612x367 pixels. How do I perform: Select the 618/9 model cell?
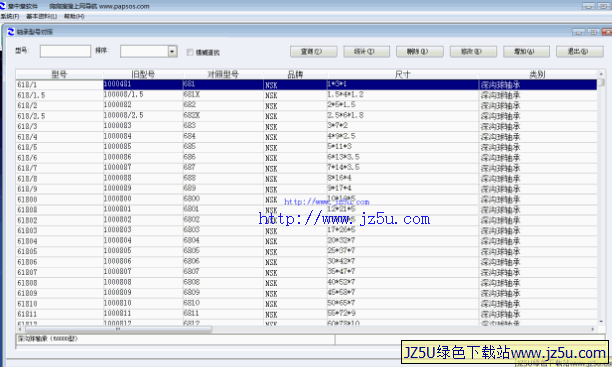(x=59, y=189)
